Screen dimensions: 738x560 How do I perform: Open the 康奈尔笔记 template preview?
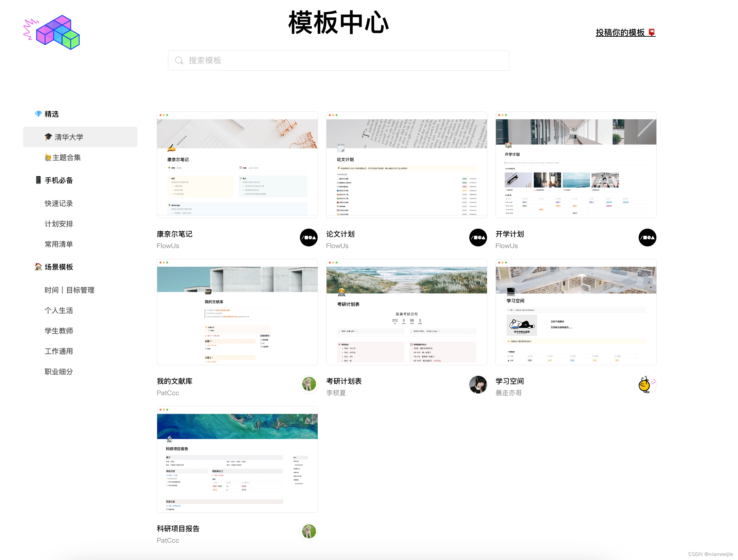237,165
